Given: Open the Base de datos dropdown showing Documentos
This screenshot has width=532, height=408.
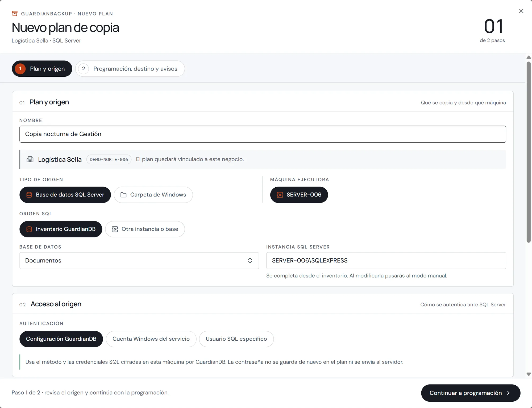Looking at the screenshot, I should [x=139, y=261].
